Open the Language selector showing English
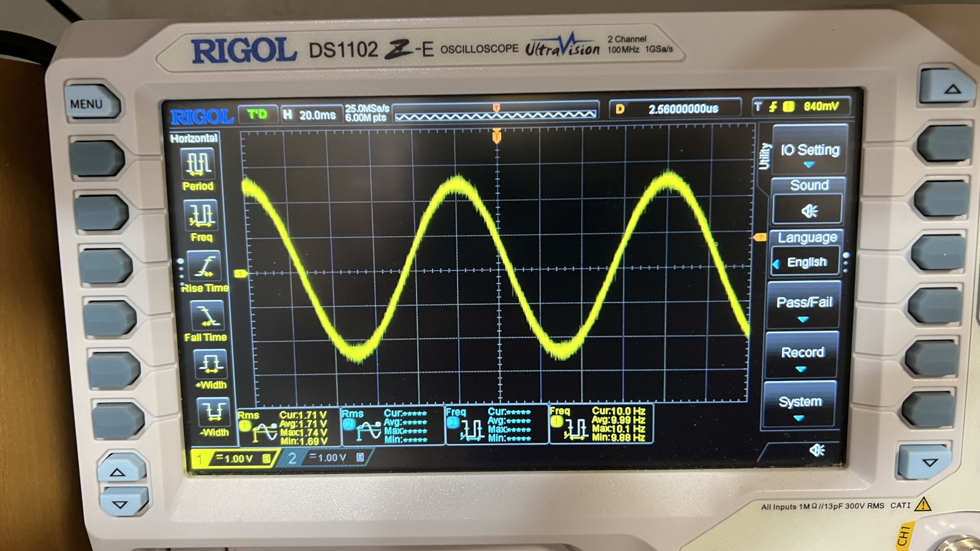Image resolution: width=980 pixels, height=551 pixels. click(806, 262)
